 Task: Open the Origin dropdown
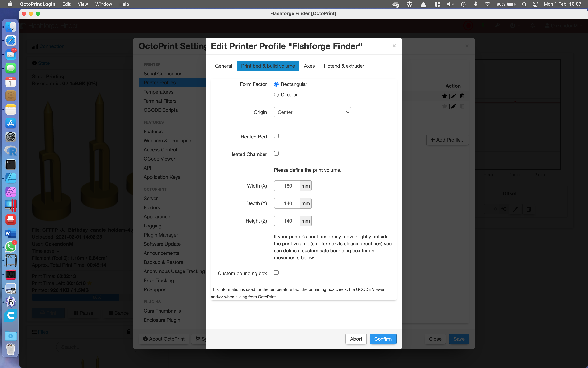coord(312,112)
